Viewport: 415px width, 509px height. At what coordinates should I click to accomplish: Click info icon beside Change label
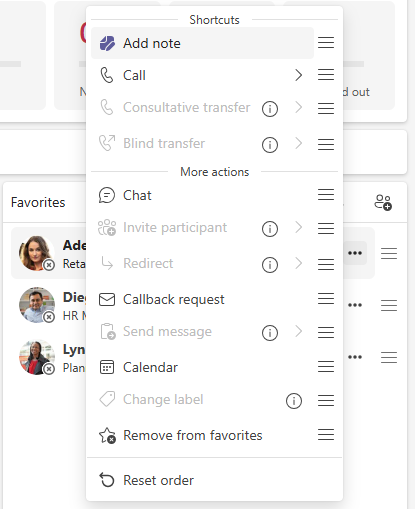294,401
